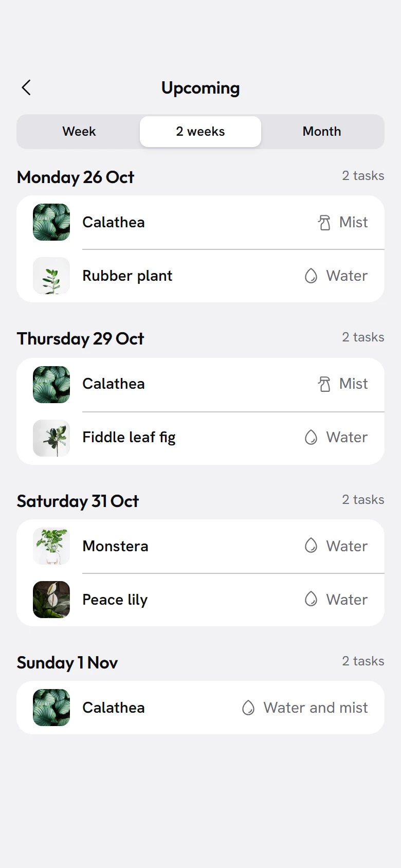The image size is (401, 868).
Task: Select the 2 weeks tab
Action: point(200,132)
